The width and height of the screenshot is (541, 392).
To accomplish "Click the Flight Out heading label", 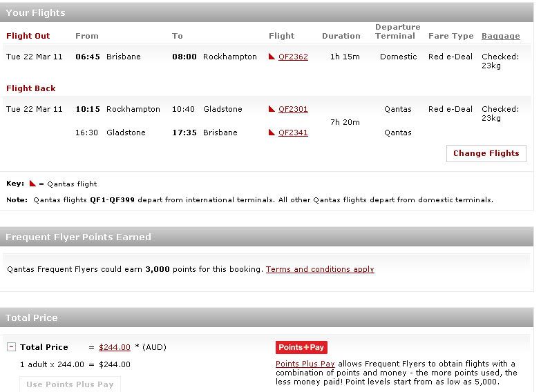I will click(28, 36).
